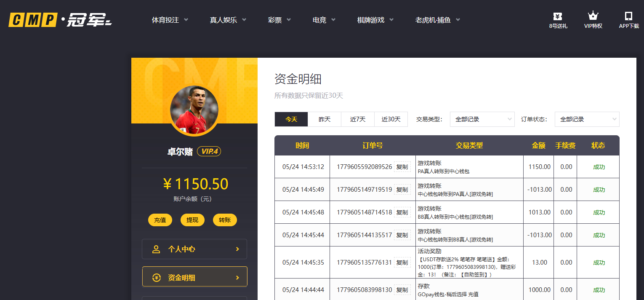
Task: Click the timestamp 05/24 14:45:35
Action: pos(303,262)
